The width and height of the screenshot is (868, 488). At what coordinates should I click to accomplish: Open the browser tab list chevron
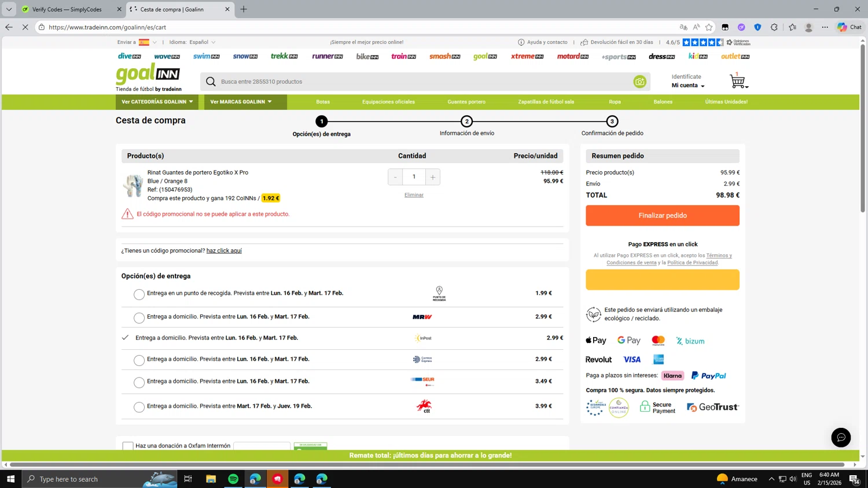click(x=9, y=9)
